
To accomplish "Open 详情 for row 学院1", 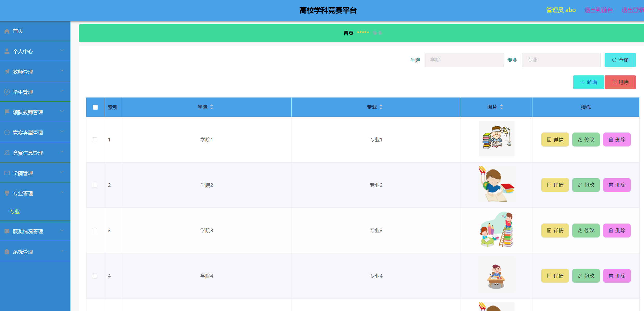I will pyautogui.click(x=555, y=140).
